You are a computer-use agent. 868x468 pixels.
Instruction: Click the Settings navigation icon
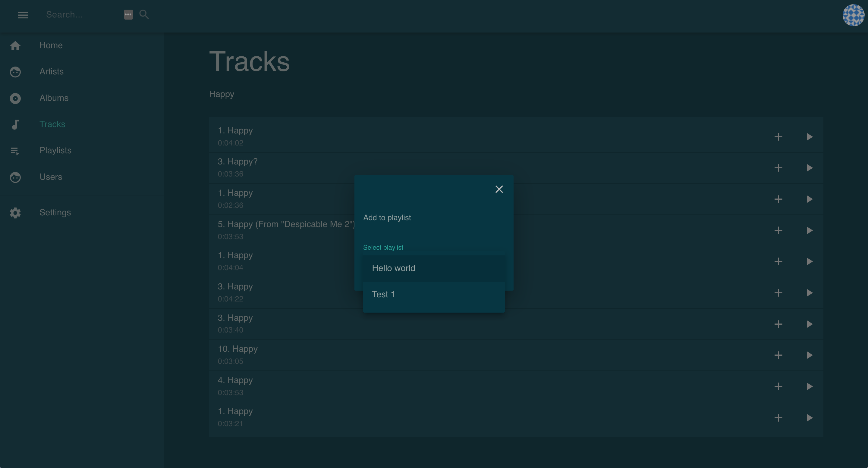(15, 212)
